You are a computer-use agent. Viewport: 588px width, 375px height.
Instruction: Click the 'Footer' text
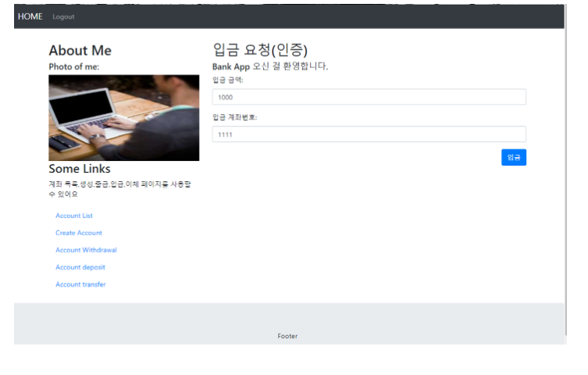click(x=287, y=337)
